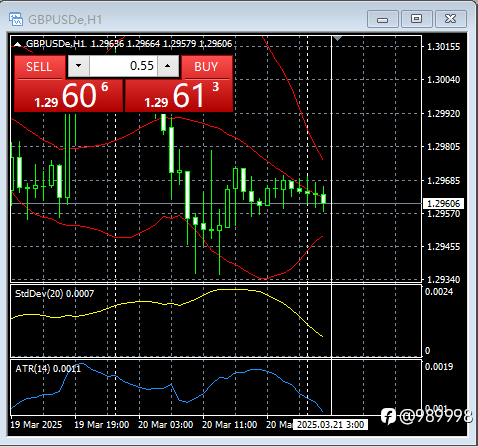Image resolution: width=478 pixels, height=447 pixels.
Task: Click the BUY button
Action: tap(207, 67)
